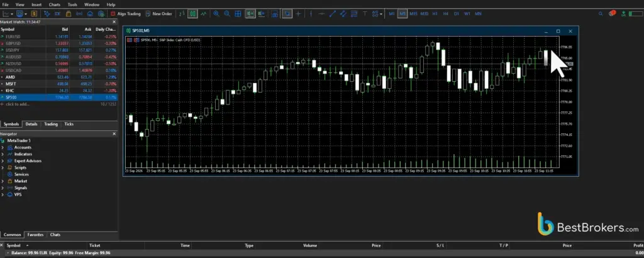Open the View menu

pyautogui.click(x=19, y=4)
